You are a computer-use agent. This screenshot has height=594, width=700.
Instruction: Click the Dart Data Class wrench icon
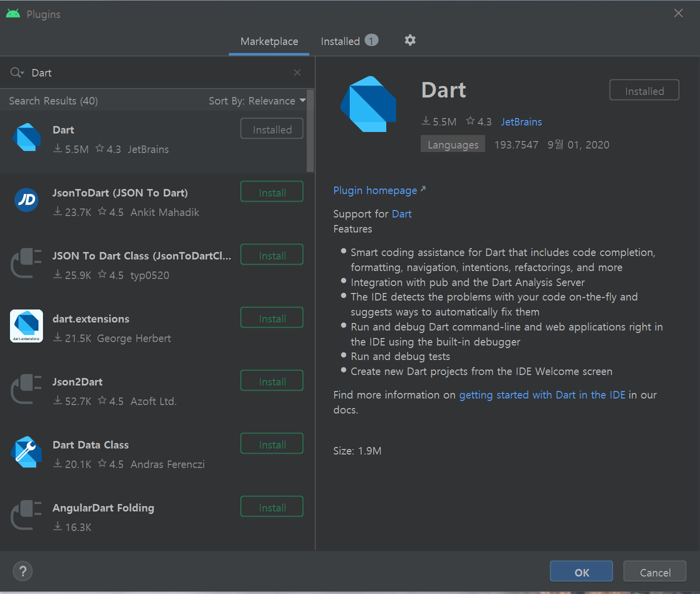pyautogui.click(x=26, y=452)
